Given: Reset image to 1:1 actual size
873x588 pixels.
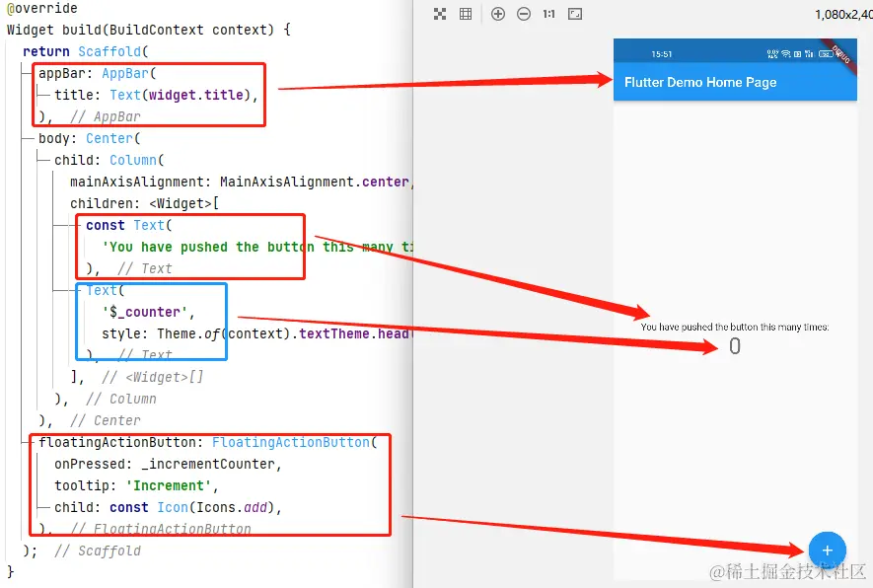Looking at the screenshot, I should (549, 15).
